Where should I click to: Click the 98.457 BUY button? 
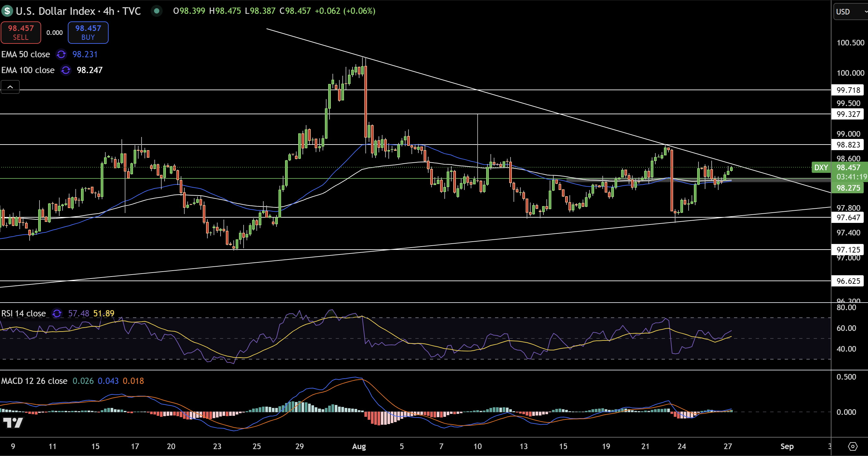(x=88, y=32)
